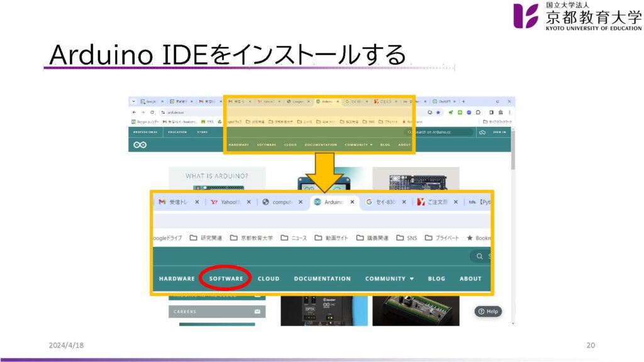This screenshot has width=644, height=362.
Task: Click the browser reload icon
Action: tap(152, 112)
